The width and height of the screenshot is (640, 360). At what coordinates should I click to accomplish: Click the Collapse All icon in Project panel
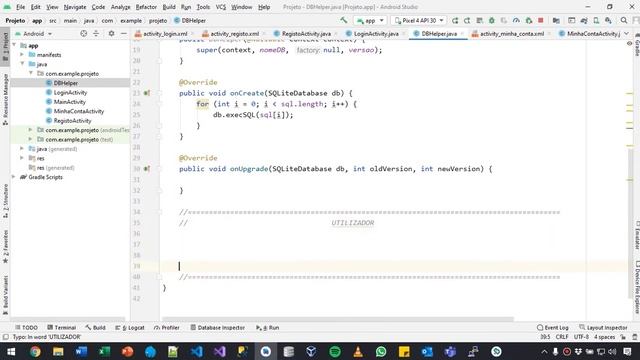(x=96, y=34)
